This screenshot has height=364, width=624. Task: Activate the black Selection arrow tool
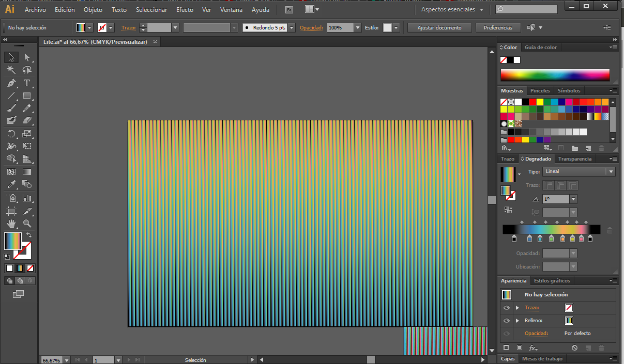click(x=11, y=57)
